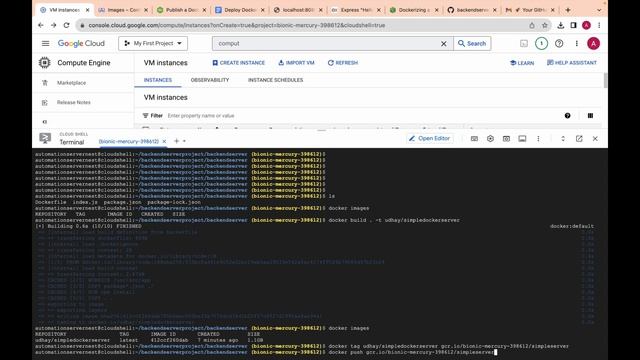Open the browser tab search dropdown chevron

click(599, 10)
